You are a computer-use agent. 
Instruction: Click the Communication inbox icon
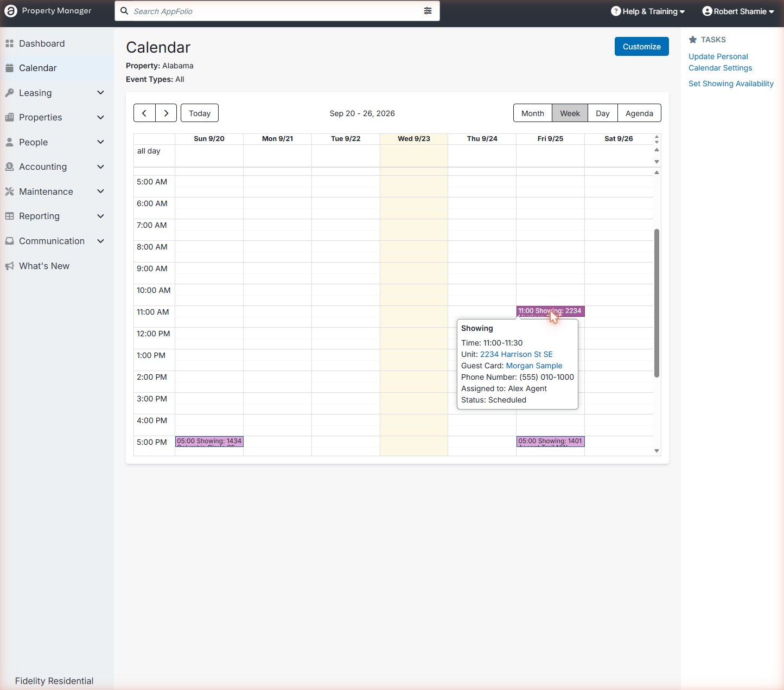pos(9,241)
